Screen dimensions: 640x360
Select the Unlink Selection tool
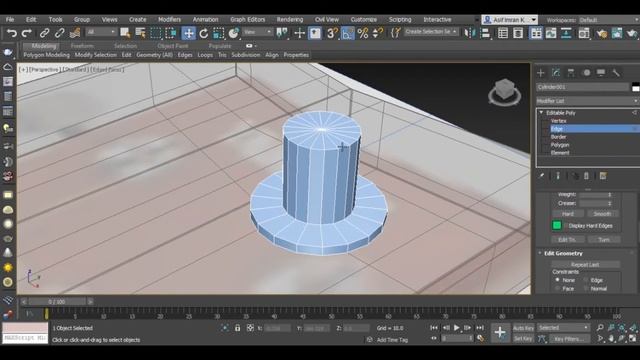[60, 33]
